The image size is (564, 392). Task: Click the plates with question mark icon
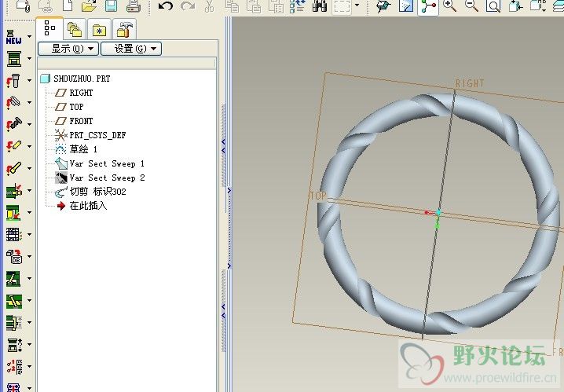14,345
